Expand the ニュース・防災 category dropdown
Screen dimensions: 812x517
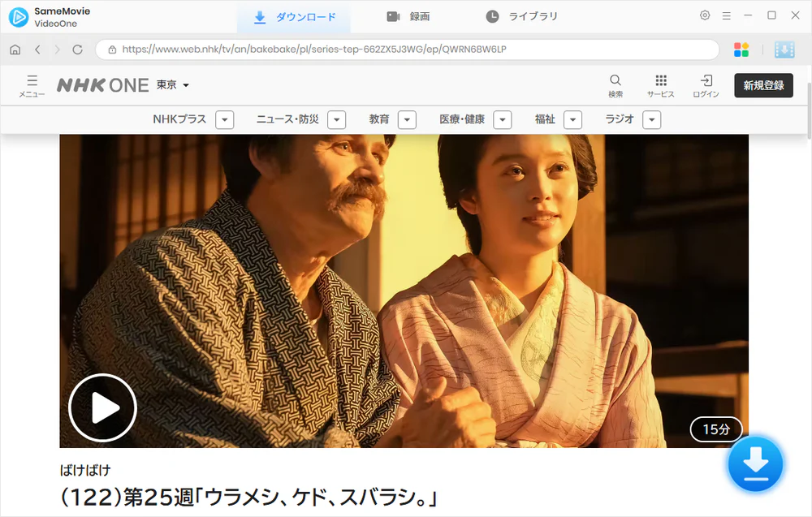point(337,119)
